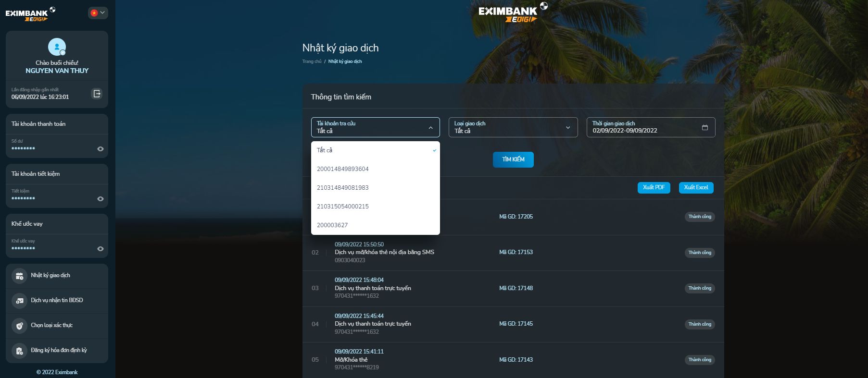This screenshot has height=378, width=868.
Task: Open the language flag dropdown
Action: [x=98, y=13]
